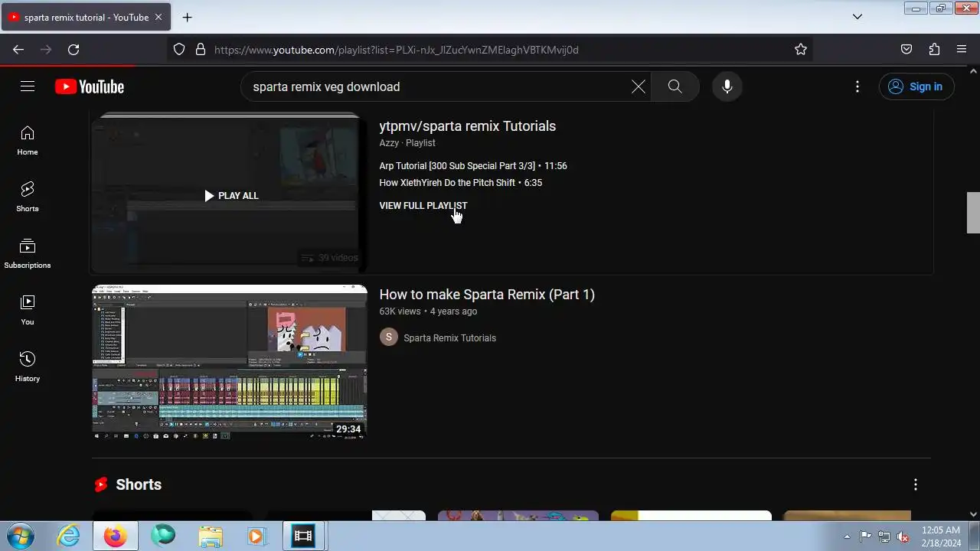Go forward in the browser
This screenshot has width=980, height=551.
pyautogui.click(x=46, y=50)
